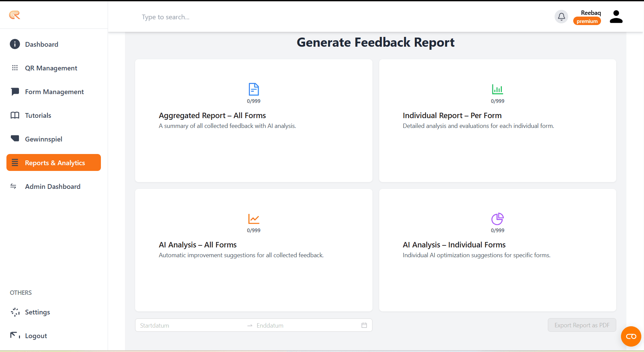Open the orange chat widget button
The width and height of the screenshot is (644, 352).
(x=631, y=336)
